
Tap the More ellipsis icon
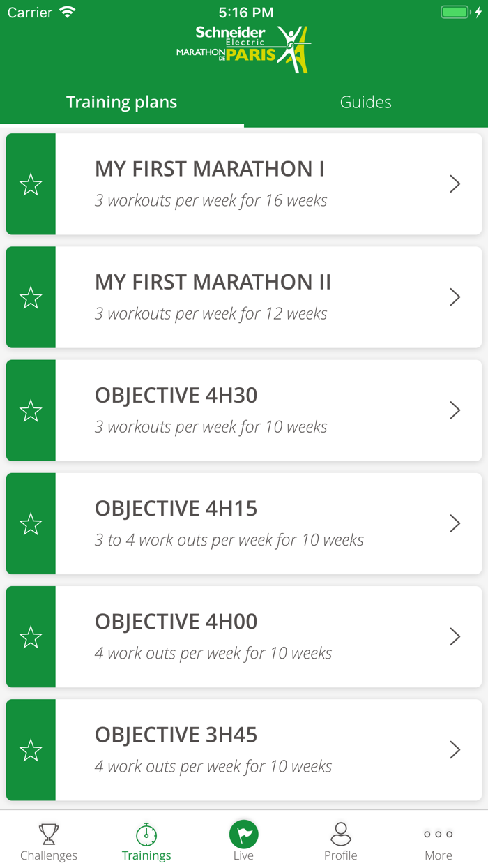[x=438, y=834]
